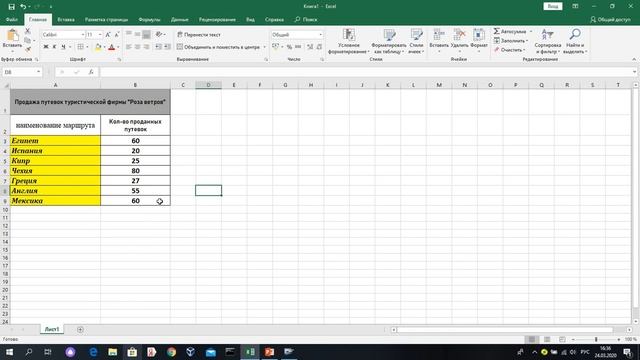Viewport: 640px width, 360px height.
Task: Click the Paste (Вставить) clipboard icon
Action: (12, 36)
